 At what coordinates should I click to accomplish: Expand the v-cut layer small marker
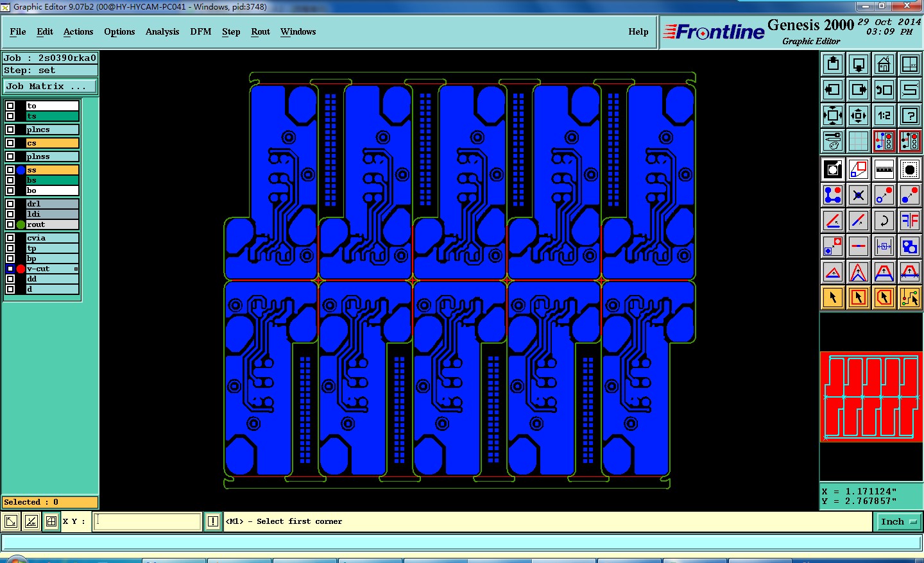(x=76, y=269)
